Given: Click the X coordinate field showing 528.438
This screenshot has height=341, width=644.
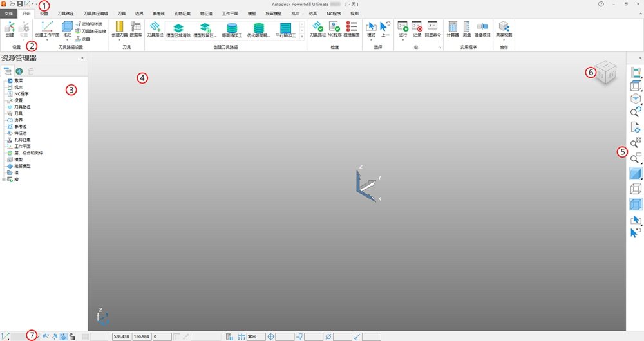Looking at the screenshot, I should coord(121,336).
